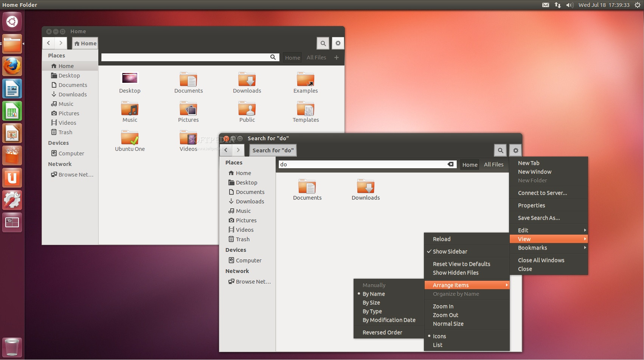Launch Firefox from the Unity launcher
The width and height of the screenshot is (644, 360).
tap(12, 66)
